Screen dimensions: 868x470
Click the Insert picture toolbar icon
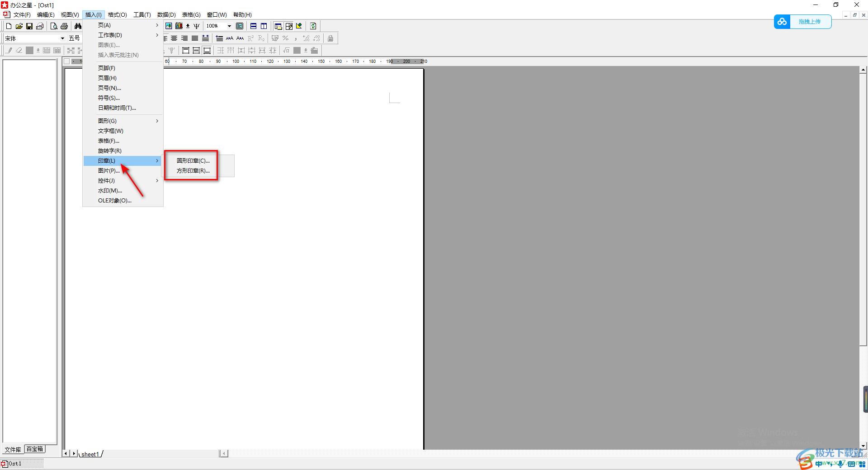pos(169,26)
